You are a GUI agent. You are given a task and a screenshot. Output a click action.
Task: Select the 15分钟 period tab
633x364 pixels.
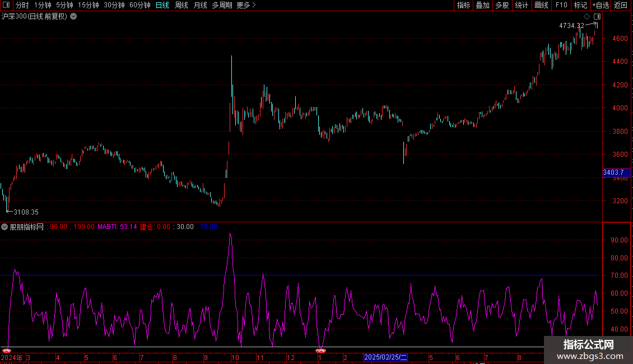click(x=89, y=5)
